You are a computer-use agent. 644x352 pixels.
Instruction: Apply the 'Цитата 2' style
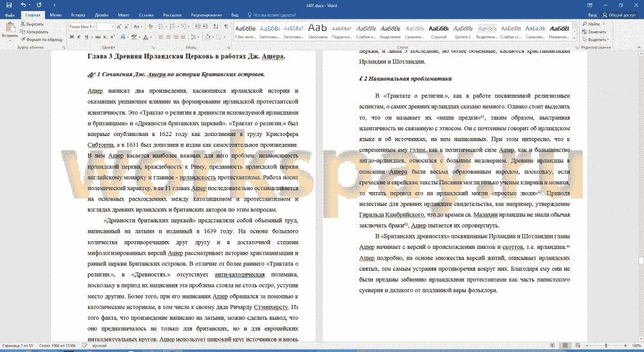(x=463, y=32)
